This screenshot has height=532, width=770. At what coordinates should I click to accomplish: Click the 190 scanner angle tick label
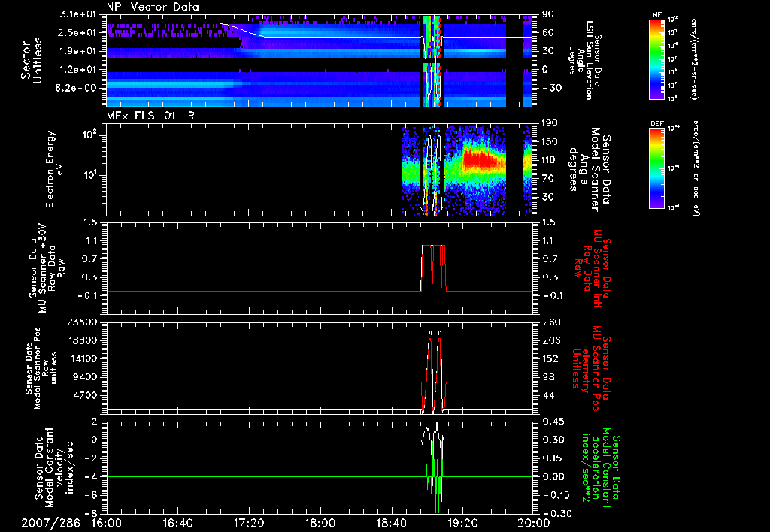pos(550,123)
